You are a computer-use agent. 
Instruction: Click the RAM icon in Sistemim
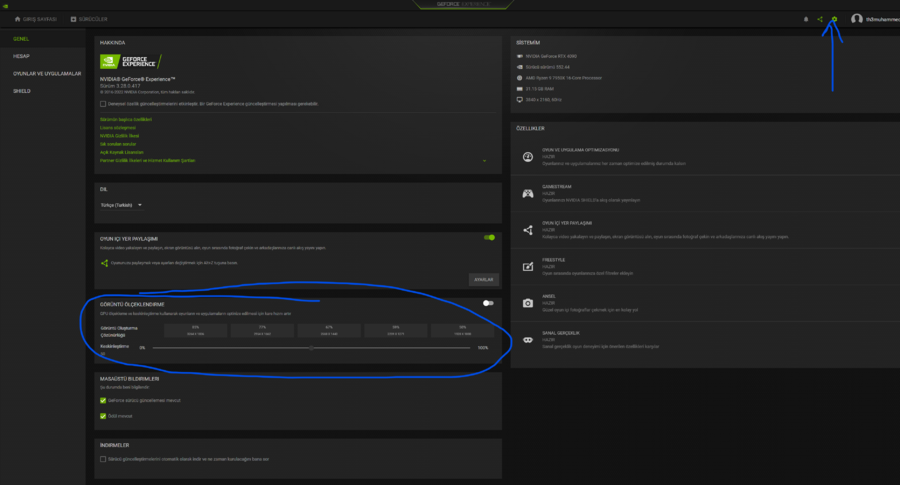point(519,89)
